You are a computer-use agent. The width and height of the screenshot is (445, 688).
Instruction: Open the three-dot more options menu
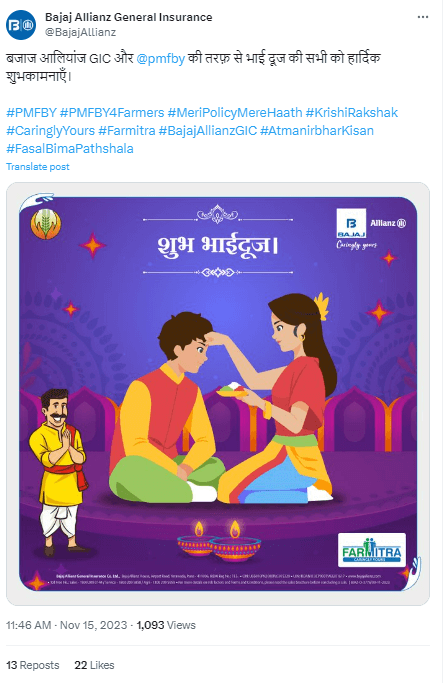pos(423,17)
